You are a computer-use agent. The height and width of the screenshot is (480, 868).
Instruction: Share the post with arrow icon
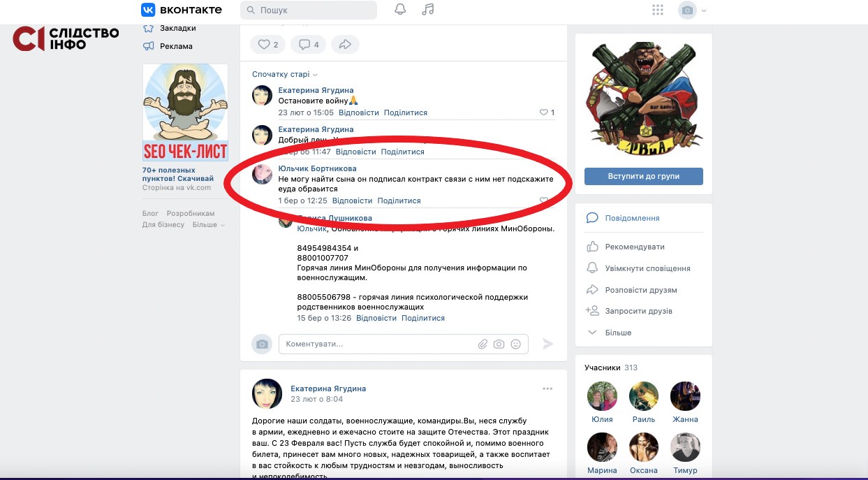345,45
